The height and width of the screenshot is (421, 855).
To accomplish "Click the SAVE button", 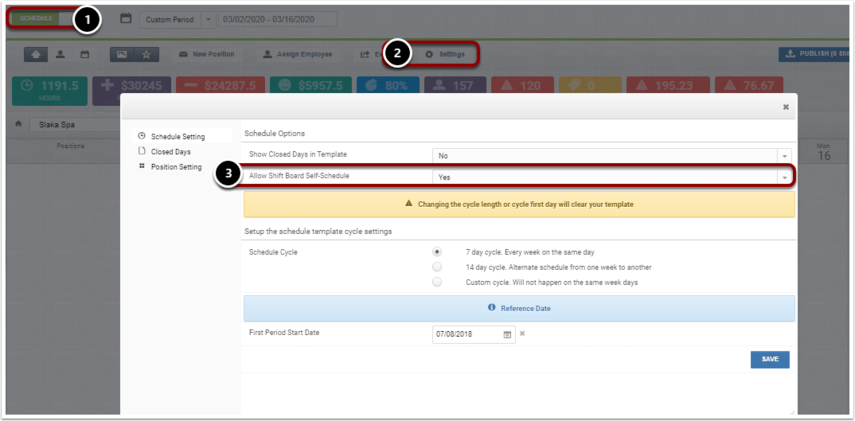I will (770, 359).
